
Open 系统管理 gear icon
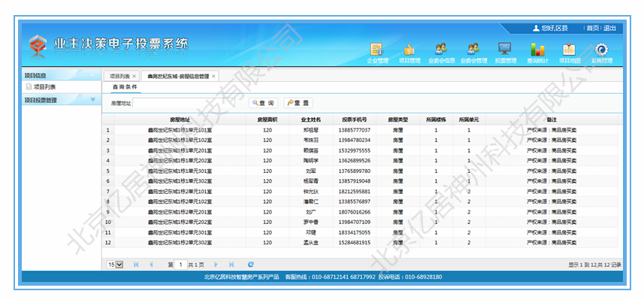click(602, 50)
